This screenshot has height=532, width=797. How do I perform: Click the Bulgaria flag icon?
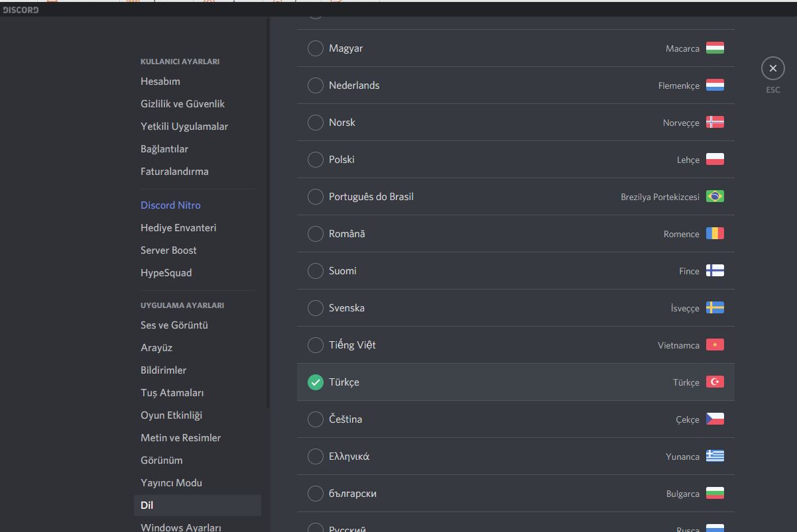[715, 493]
